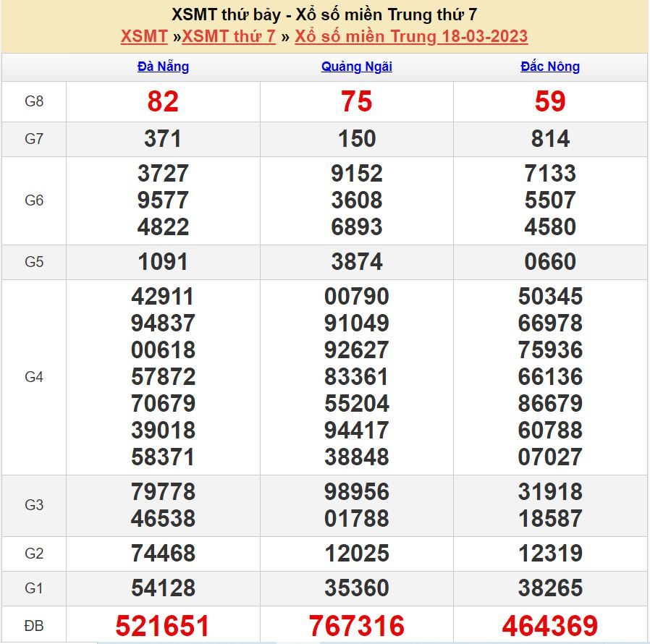The height and width of the screenshot is (644, 650).
Task: Select G3 number 01788
Action: pos(357,518)
